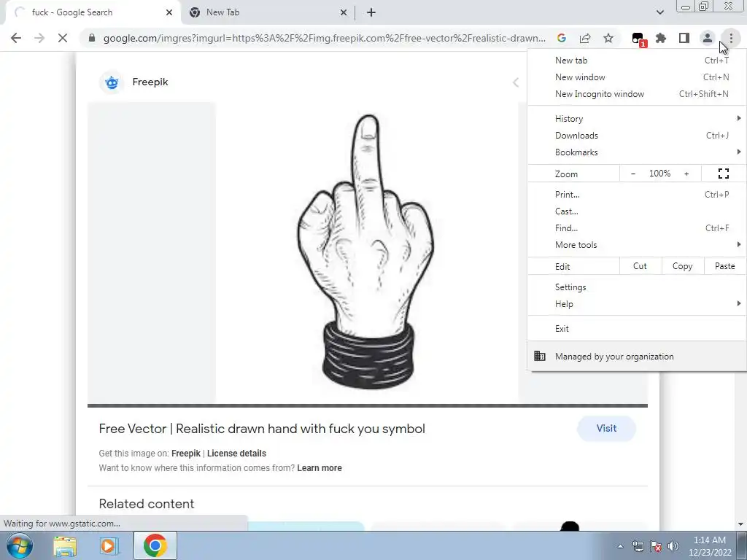Stop loading the page with X button

(63, 38)
